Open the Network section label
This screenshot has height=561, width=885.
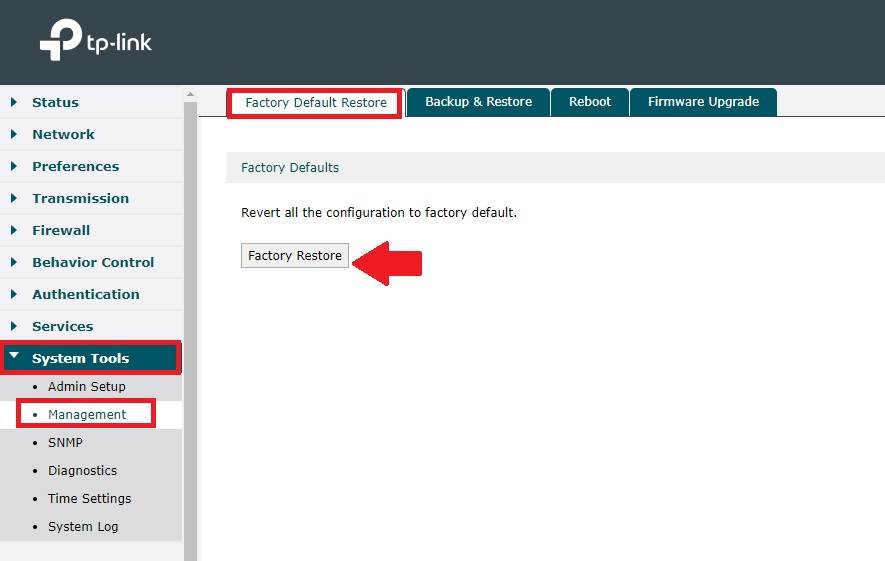pyautogui.click(x=63, y=134)
